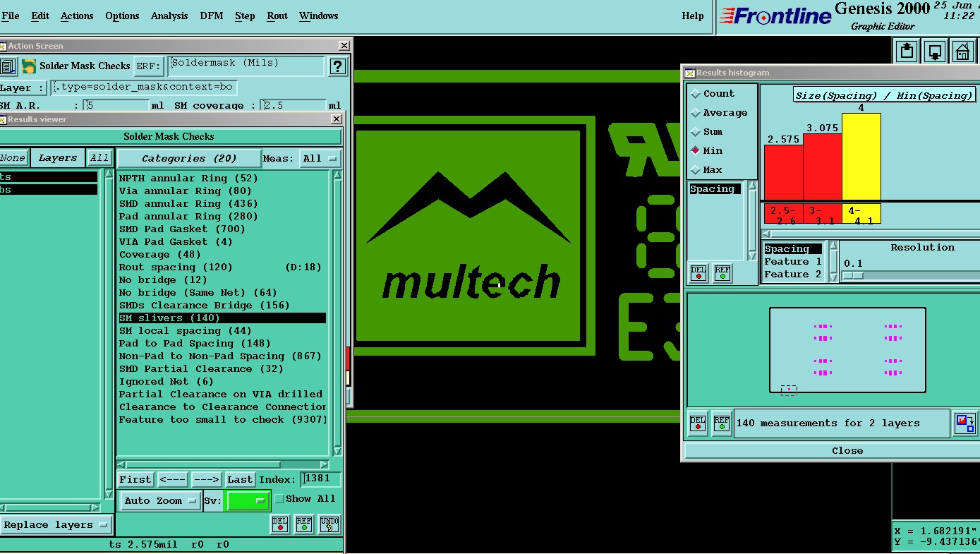The height and width of the screenshot is (554, 980).
Task: Close the Results histogram with Close button
Action: [847, 450]
